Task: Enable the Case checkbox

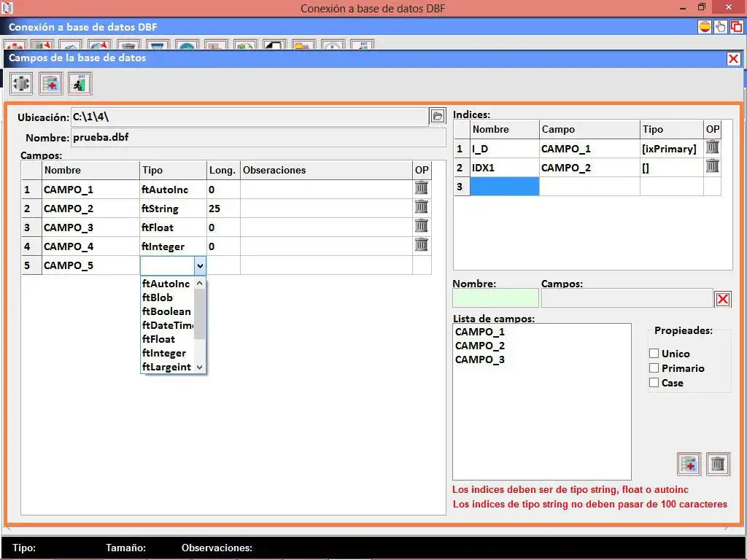Action: pyautogui.click(x=654, y=382)
